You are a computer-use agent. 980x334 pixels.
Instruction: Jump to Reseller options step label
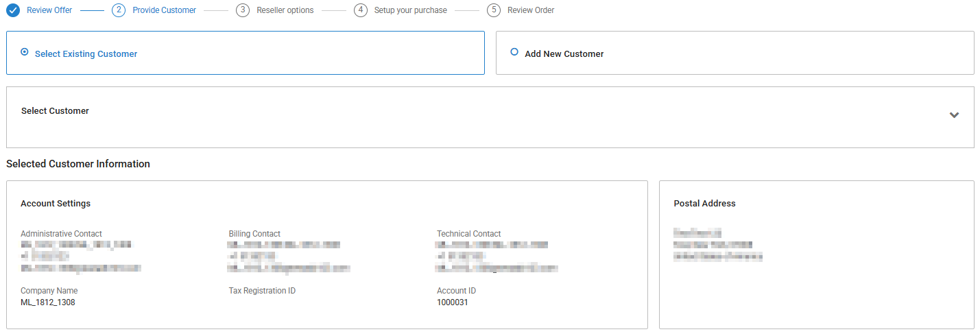285,10
